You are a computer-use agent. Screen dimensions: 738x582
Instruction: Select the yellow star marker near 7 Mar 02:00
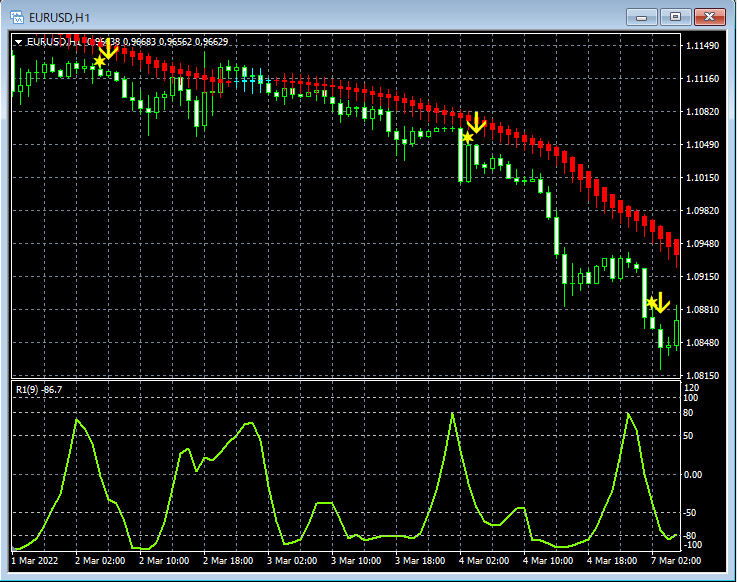pyautogui.click(x=652, y=303)
